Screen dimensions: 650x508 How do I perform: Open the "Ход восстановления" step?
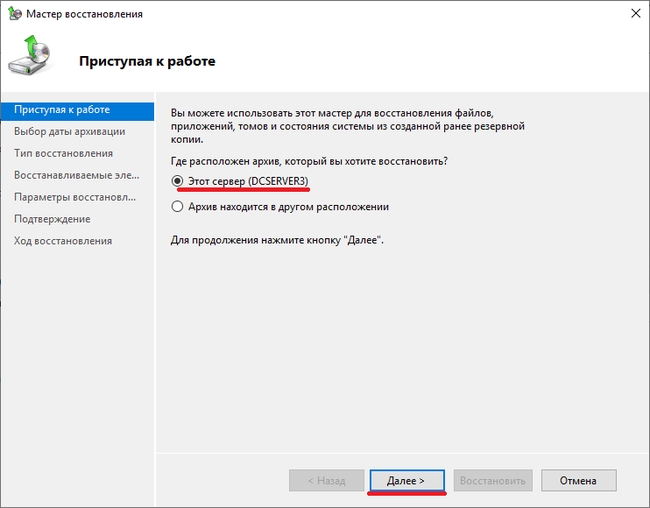[x=63, y=241]
